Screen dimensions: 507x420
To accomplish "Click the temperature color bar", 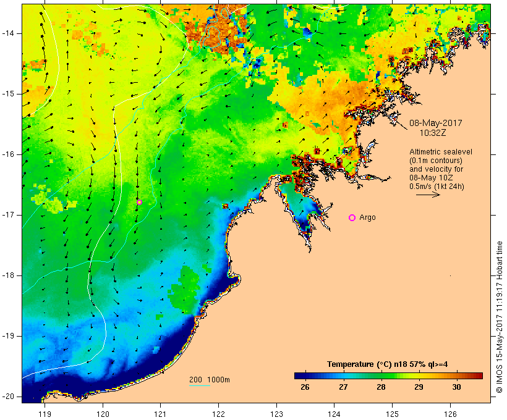I will tap(388, 376).
